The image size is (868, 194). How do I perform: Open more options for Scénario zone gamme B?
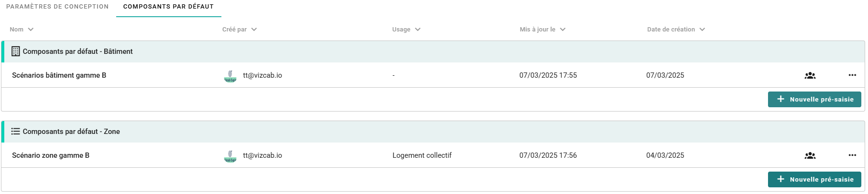click(x=852, y=155)
